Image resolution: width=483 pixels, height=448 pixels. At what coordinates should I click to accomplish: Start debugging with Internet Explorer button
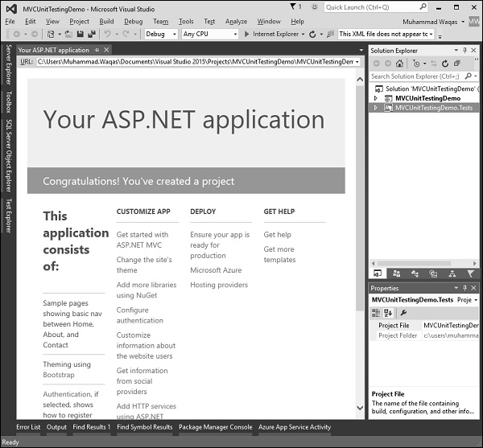click(x=271, y=34)
